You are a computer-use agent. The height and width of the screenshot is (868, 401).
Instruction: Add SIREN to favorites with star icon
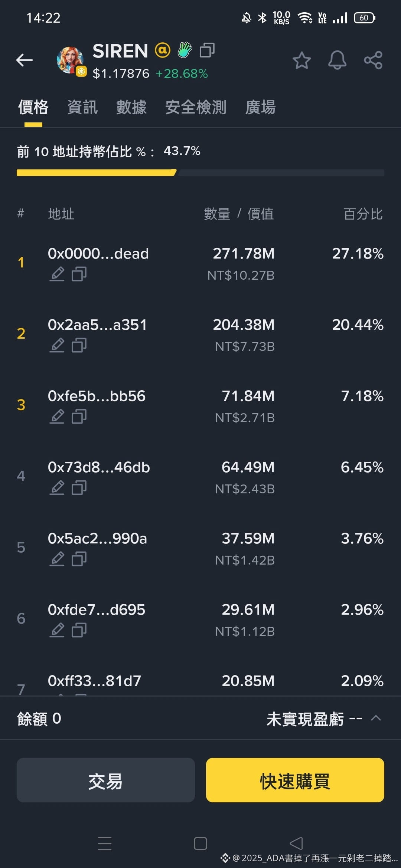coord(301,60)
